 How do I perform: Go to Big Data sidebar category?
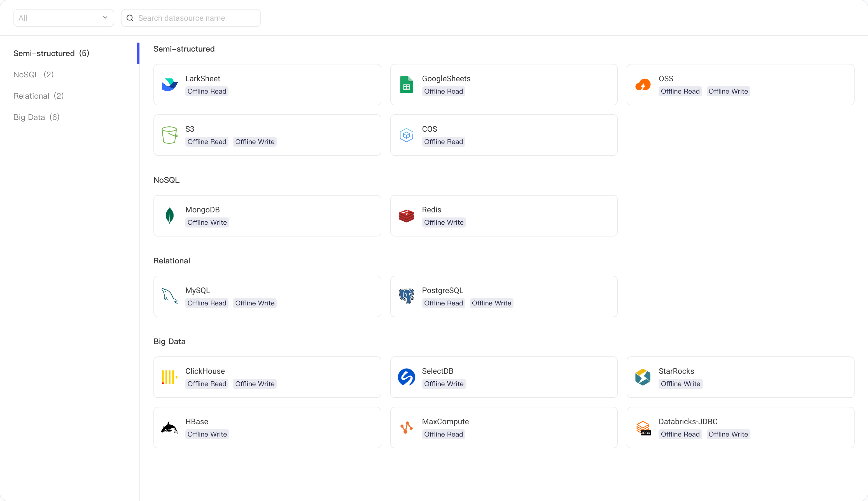(x=36, y=117)
